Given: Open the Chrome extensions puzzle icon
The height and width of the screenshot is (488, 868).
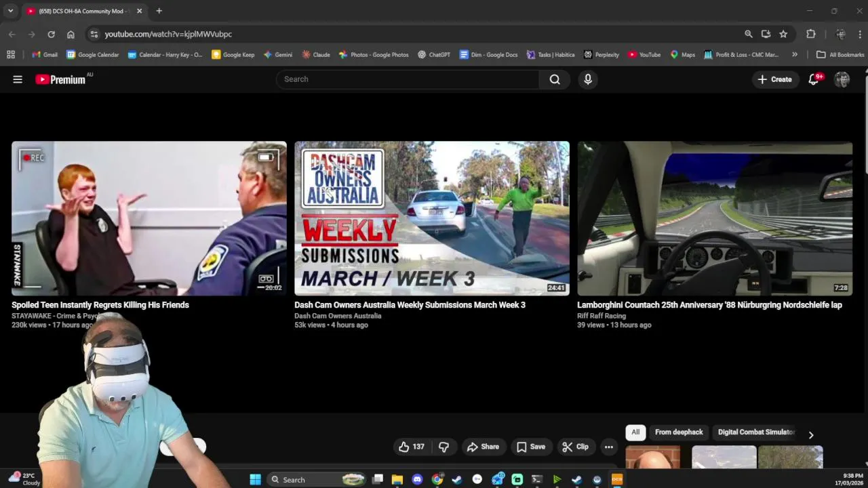Looking at the screenshot, I should pyautogui.click(x=811, y=34).
